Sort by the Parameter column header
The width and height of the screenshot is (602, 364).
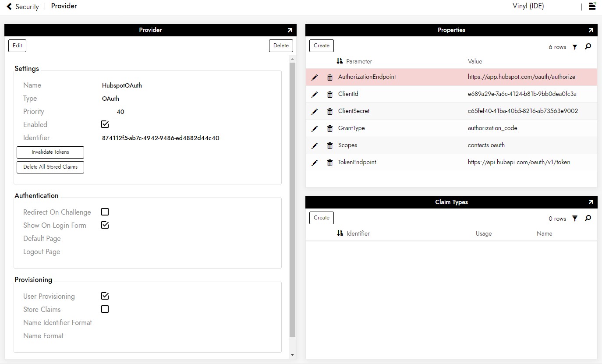[358, 61]
